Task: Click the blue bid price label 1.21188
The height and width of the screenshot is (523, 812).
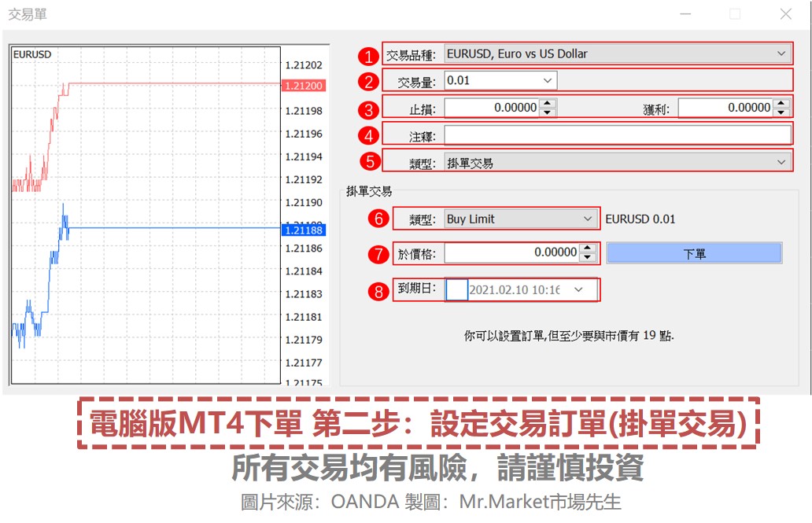Action: click(x=304, y=230)
